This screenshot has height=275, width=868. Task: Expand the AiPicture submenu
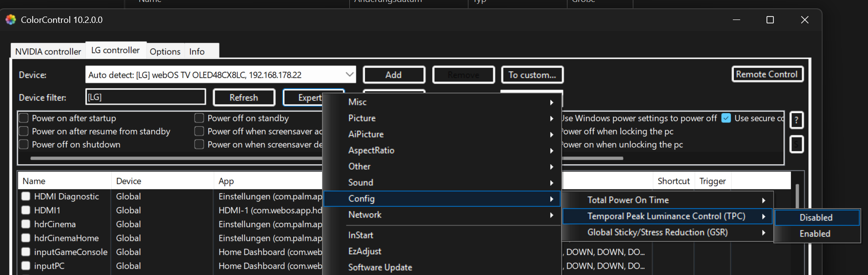pyautogui.click(x=442, y=134)
